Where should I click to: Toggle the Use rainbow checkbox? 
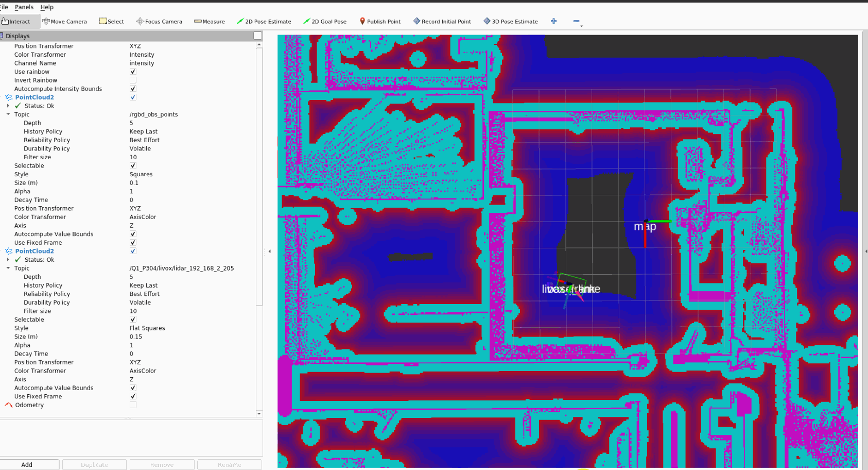click(x=133, y=72)
